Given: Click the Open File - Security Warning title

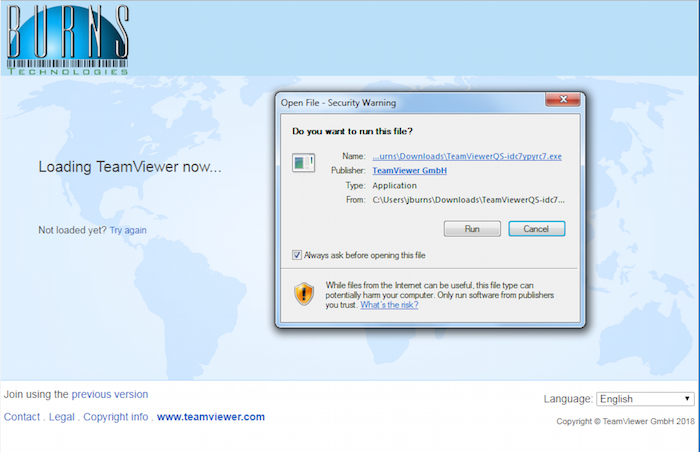Looking at the screenshot, I should pyautogui.click(x=338, y=103).
